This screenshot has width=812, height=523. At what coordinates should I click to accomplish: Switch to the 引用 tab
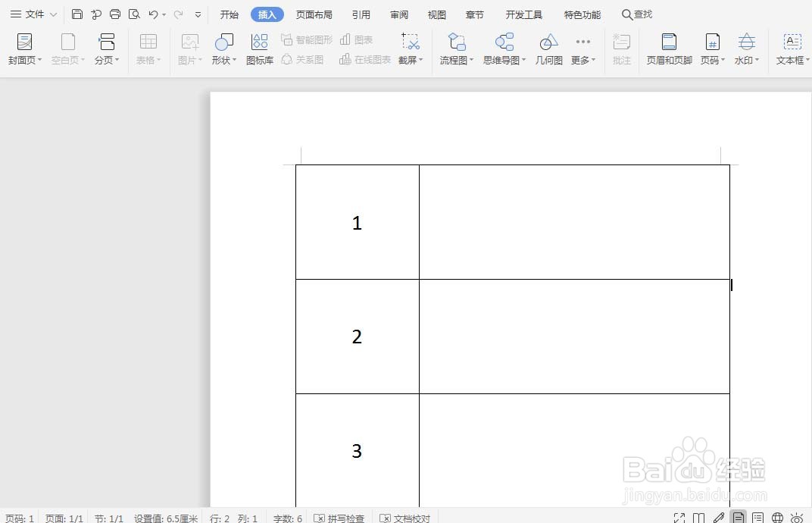click(x=361, y=15)
